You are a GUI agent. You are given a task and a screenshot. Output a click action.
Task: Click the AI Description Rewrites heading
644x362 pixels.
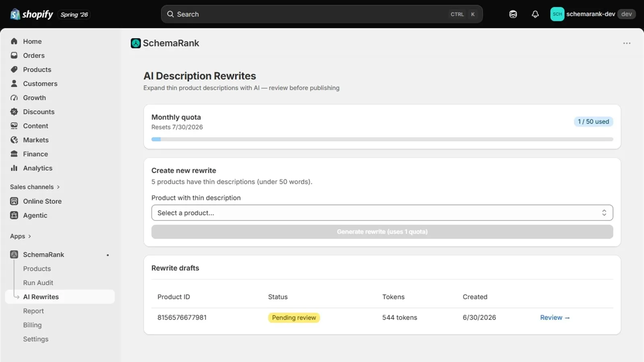coord(200,76)
